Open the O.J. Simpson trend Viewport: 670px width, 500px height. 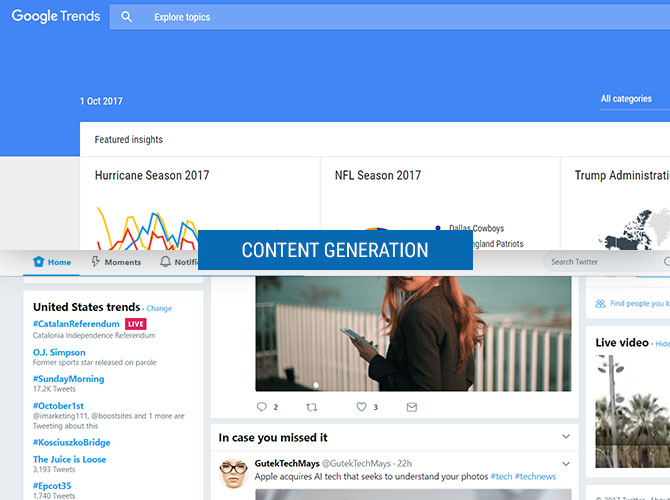click(x=59, y=353)
